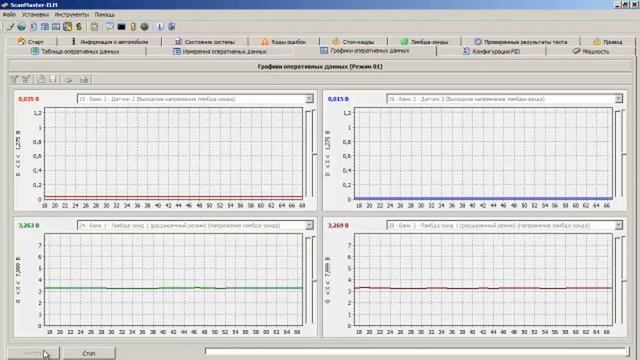Click the Стоп button
Screen dimensions: 640x360
coord(89,353)
